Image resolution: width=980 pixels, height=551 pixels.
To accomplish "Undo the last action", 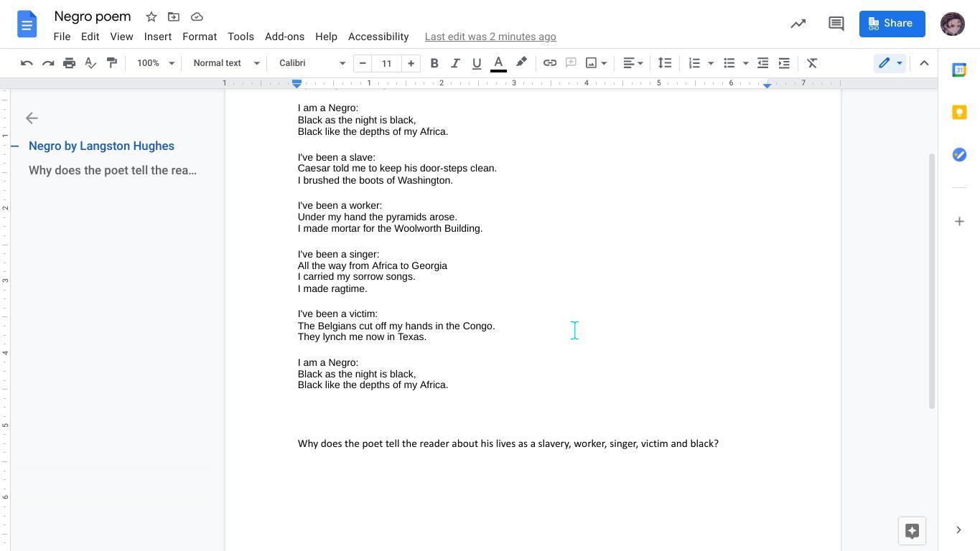I will [x=27, y=63].
